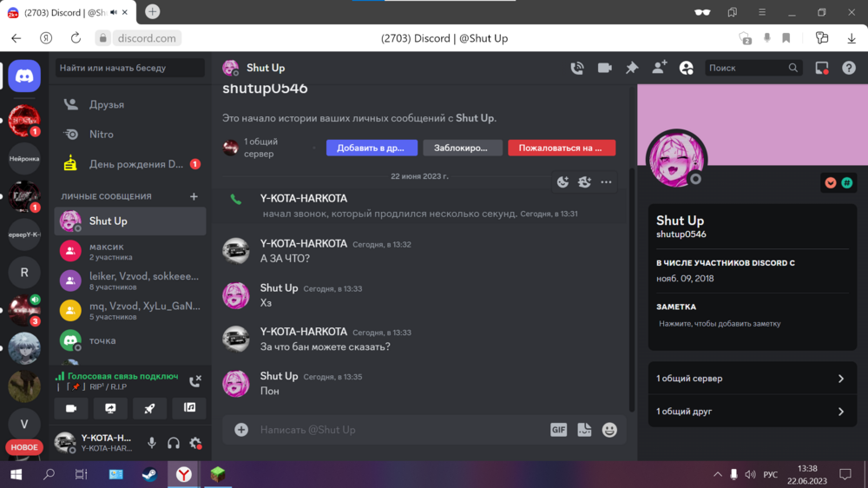The height and width of the screenshot is (488, 868).
Task: Expand 1 общий друг row in profile
Action: (753, 412)
